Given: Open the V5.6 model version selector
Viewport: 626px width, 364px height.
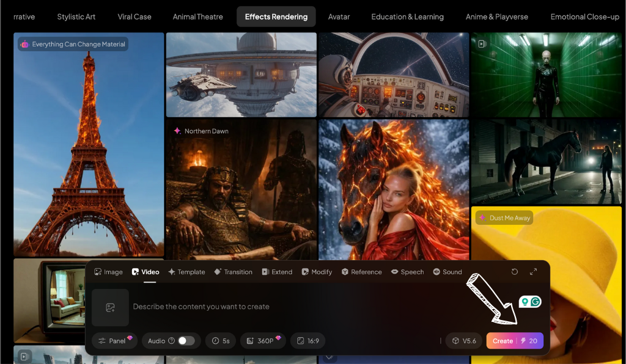Looking at the screenshot, I should 464,341.
